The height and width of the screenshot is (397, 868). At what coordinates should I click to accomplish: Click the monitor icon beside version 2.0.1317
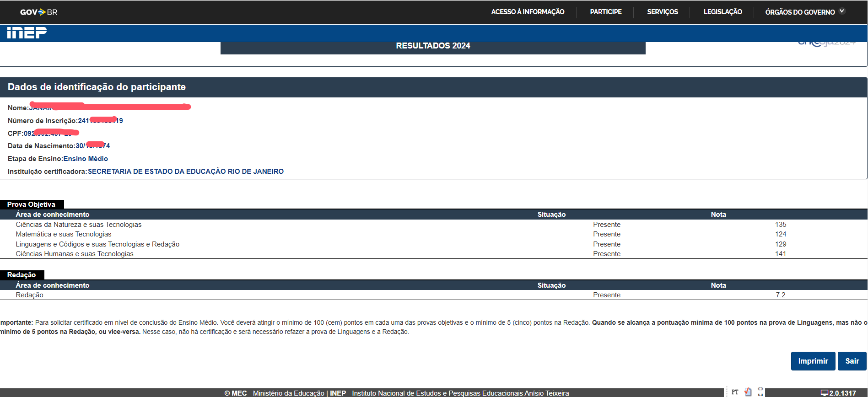(825, 393)
